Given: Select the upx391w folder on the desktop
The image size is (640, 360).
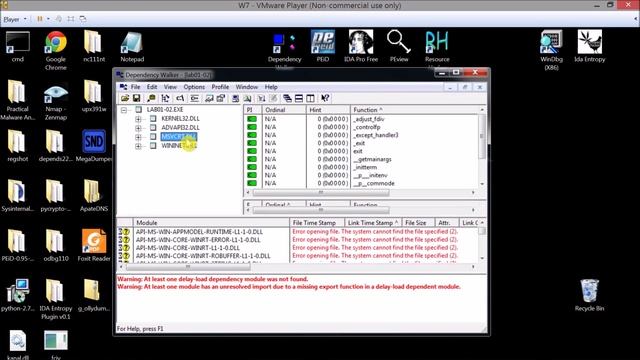Looking at the screenshot, I should click(94, 96).
